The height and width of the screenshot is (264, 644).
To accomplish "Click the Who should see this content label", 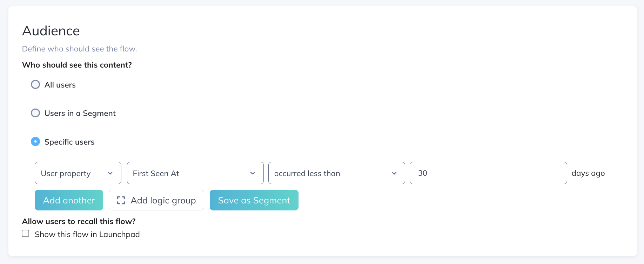I will [77, 65].
